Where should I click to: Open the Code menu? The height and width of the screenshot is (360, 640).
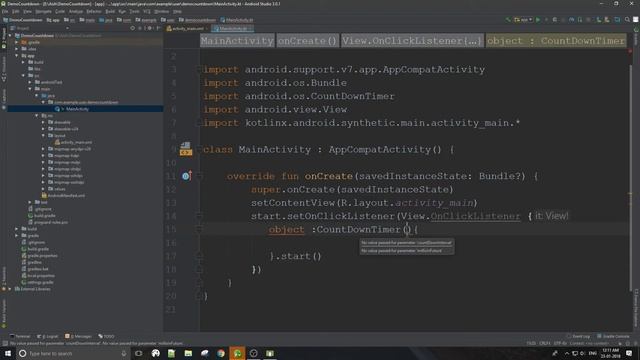tap(60, 11)
